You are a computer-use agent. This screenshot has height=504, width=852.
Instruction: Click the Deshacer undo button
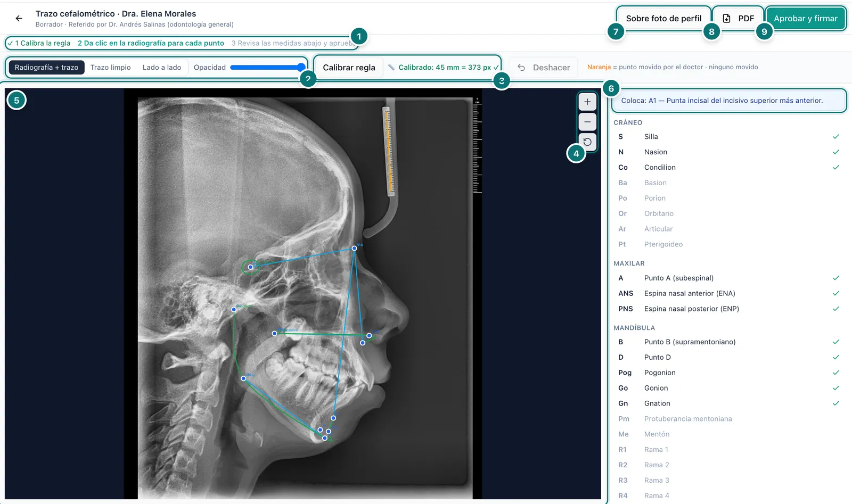pos(544,68)
